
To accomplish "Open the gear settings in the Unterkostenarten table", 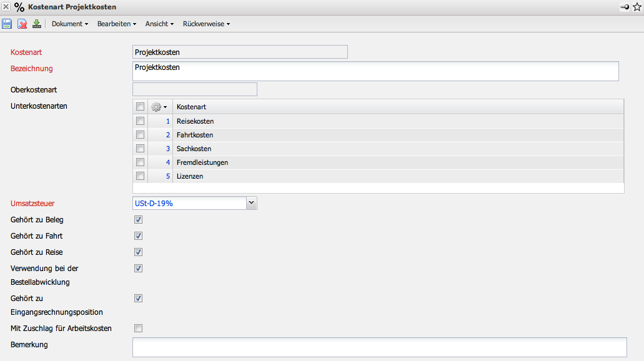I will point(159,107).
